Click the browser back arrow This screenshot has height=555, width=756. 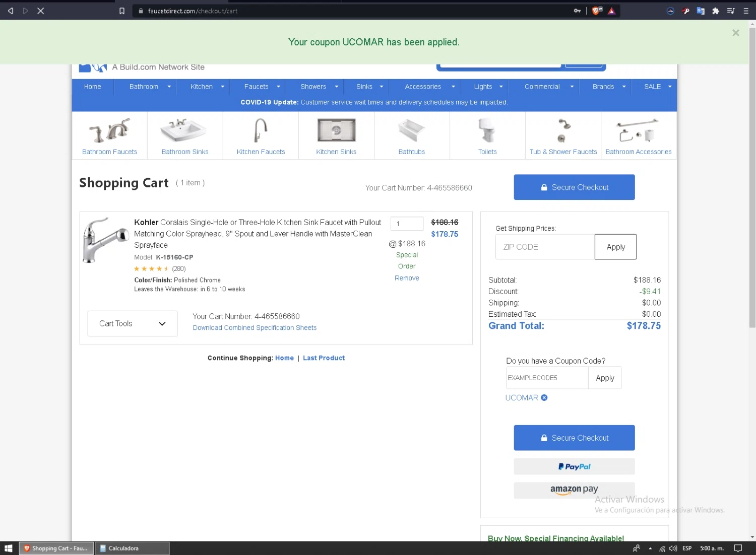[11, 11]
